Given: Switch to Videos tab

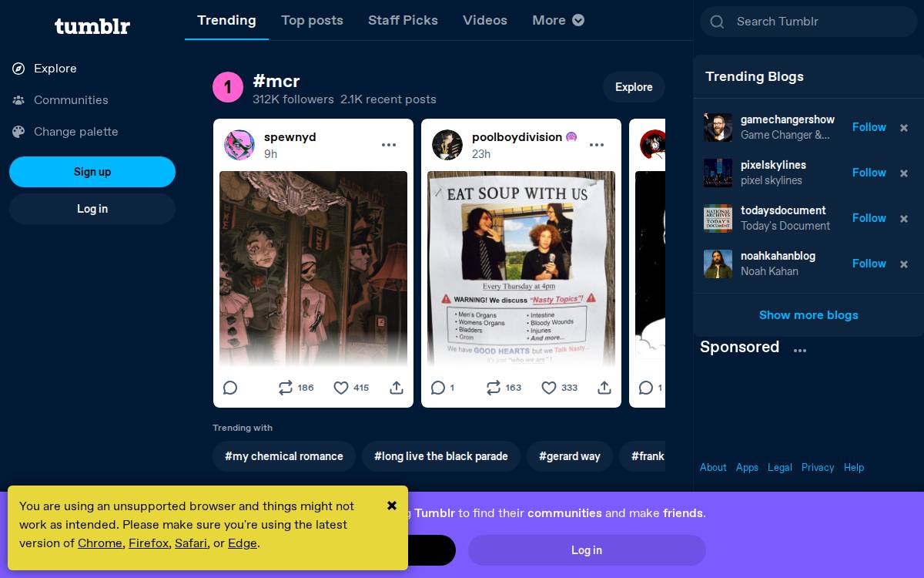Looking at the screenshot, I should click(485, 20).
